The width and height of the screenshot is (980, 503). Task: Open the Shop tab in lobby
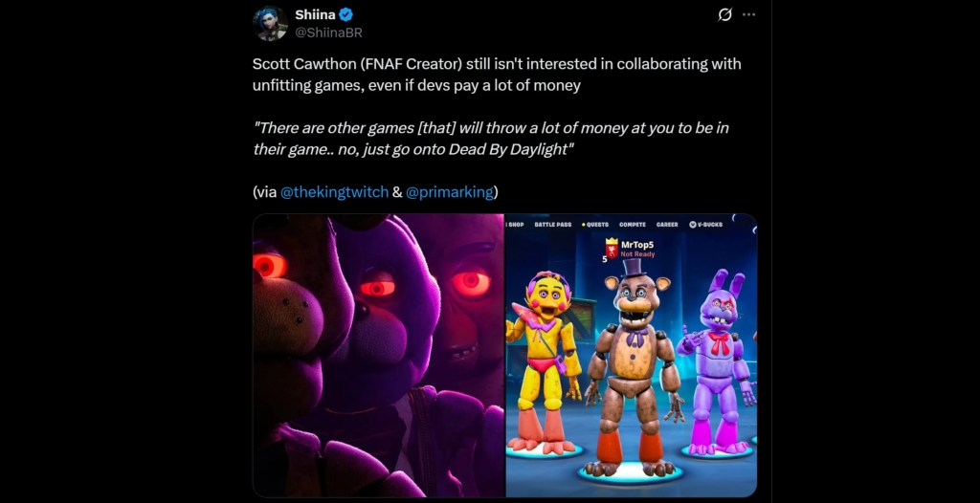pyautogui.click(x=516, y=225)
